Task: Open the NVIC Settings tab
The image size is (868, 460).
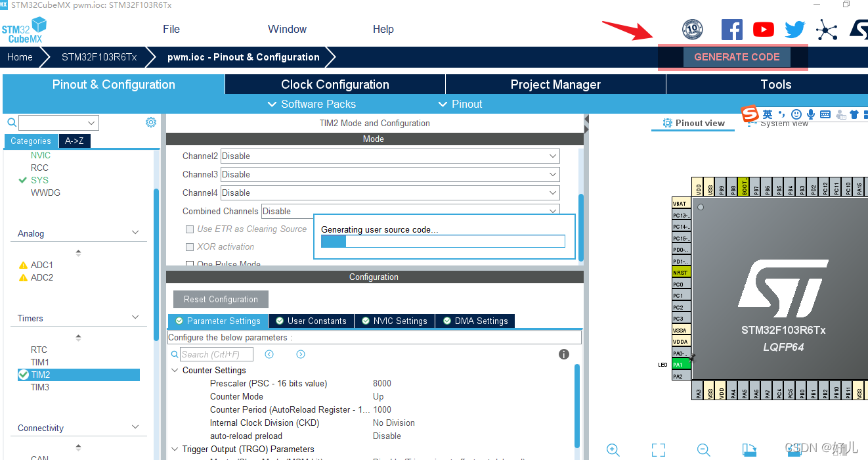Action: [395, 321]
